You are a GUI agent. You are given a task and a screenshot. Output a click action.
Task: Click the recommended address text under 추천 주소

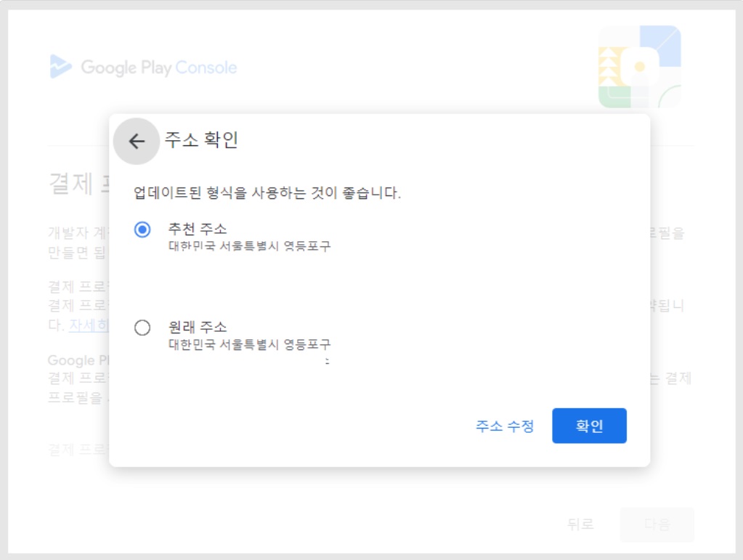tap(249, 246)
